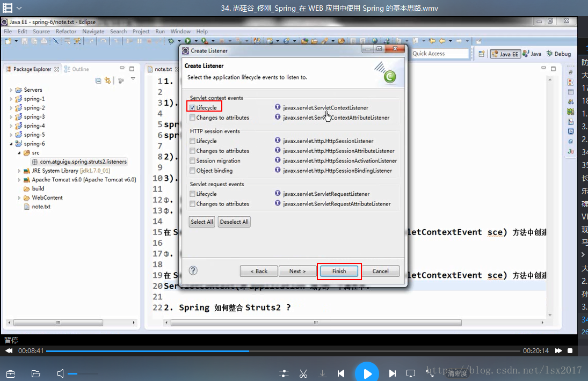Click Open Perspective icon beside Java EE

point(482,54)
